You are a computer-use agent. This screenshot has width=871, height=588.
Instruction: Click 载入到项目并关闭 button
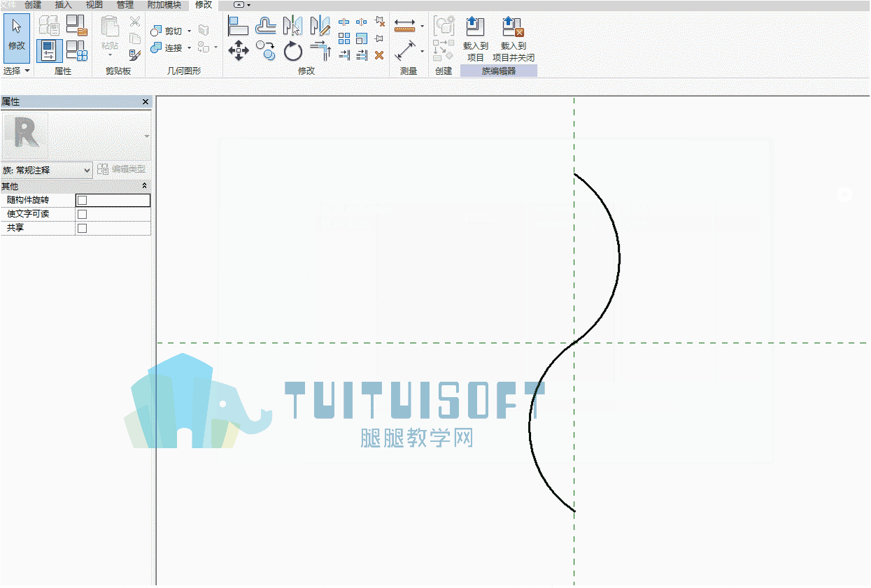point(514,39)
